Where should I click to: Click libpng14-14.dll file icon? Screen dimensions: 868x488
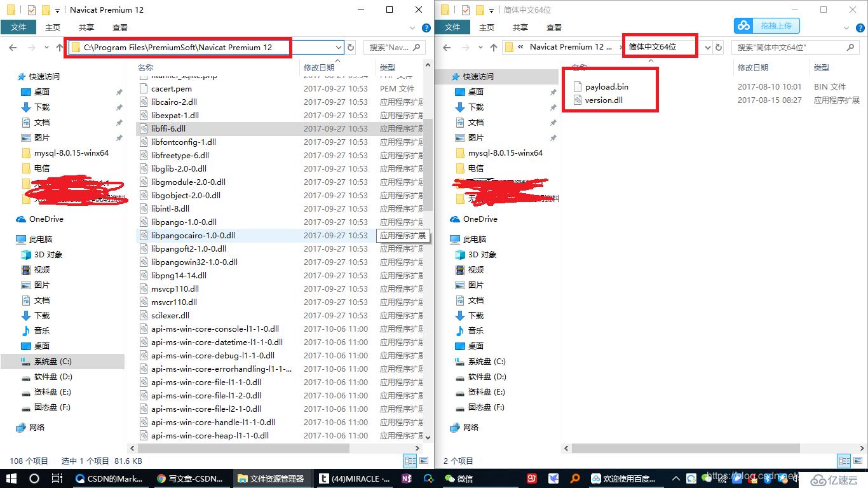click(x=144, y=275)
